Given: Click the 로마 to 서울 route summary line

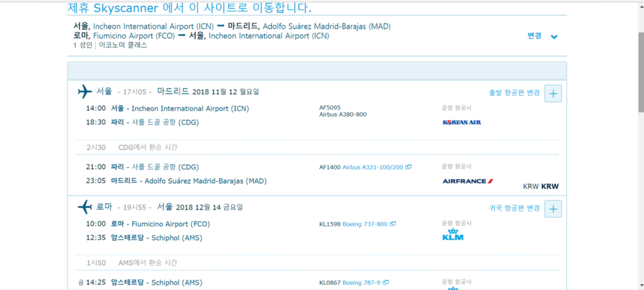Looking at the screenshot, I should (x=201, y=36).
